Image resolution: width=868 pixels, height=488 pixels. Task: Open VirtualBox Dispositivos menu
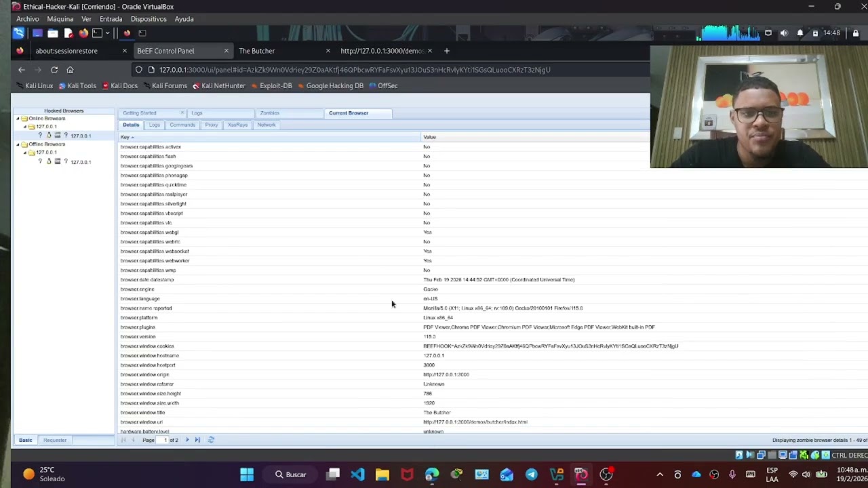(x=149, y=19)
